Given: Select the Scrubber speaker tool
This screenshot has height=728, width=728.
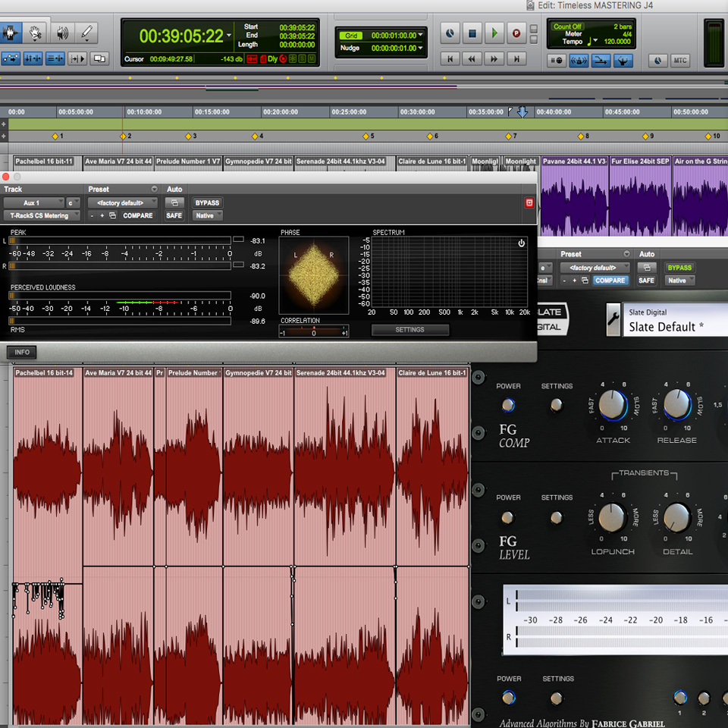Looking at the screenshot, I should 62,33.
